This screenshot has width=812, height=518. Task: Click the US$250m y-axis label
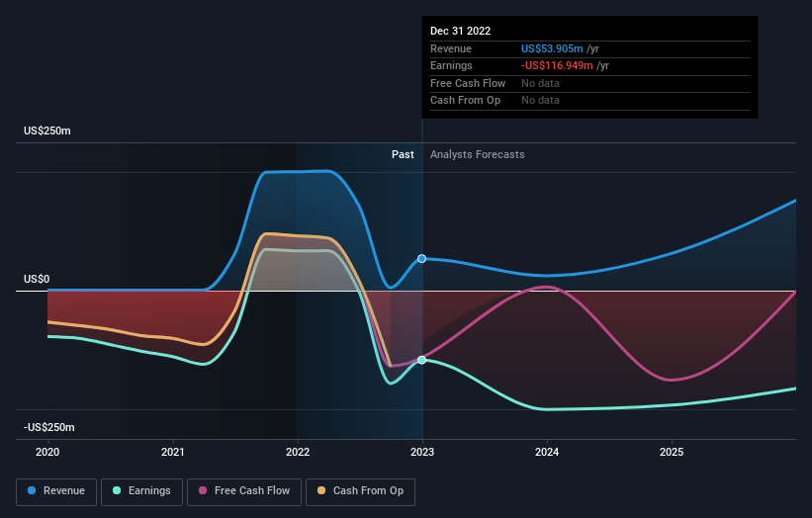47,130
